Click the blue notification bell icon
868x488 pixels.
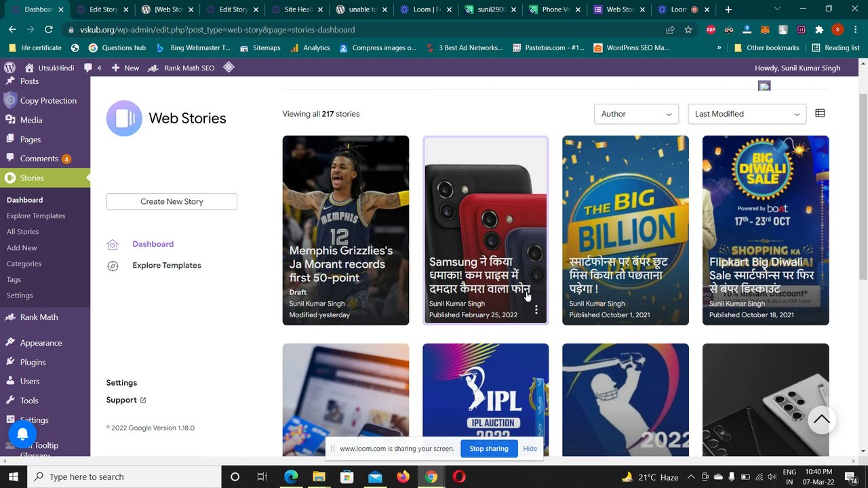coord(22,434)
